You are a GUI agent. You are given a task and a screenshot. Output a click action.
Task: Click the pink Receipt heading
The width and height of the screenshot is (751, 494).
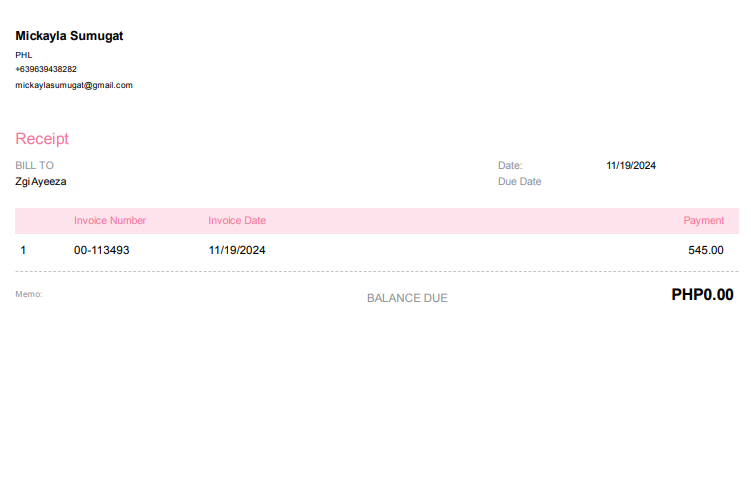pyautogui.click(x=42, y=139)
